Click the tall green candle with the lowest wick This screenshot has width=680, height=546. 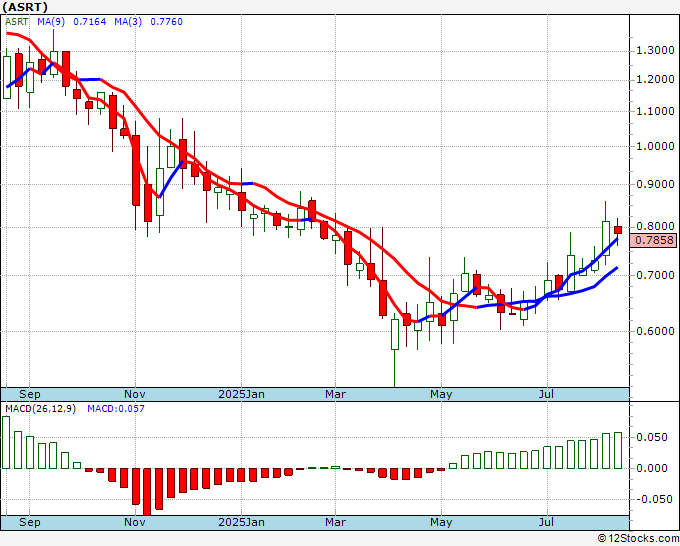click(x=395, y=334)
